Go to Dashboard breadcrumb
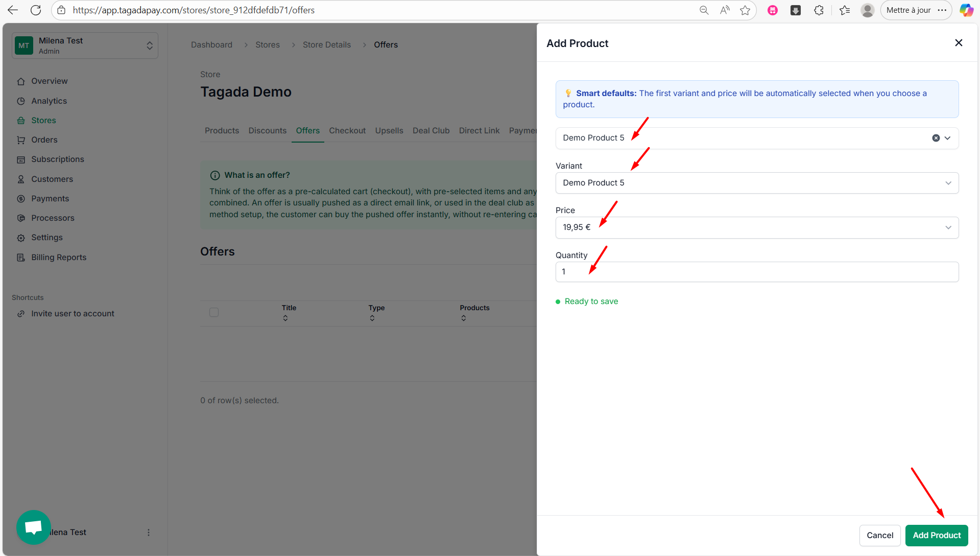The width and height of the screenshot is (980, 556). point(211,45)
